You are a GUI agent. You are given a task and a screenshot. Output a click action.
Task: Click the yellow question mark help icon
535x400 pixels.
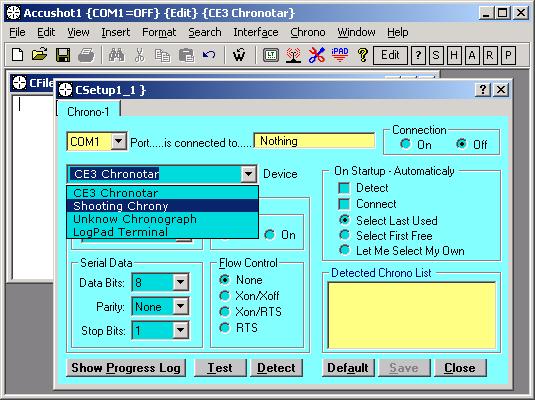click(363, 55)
